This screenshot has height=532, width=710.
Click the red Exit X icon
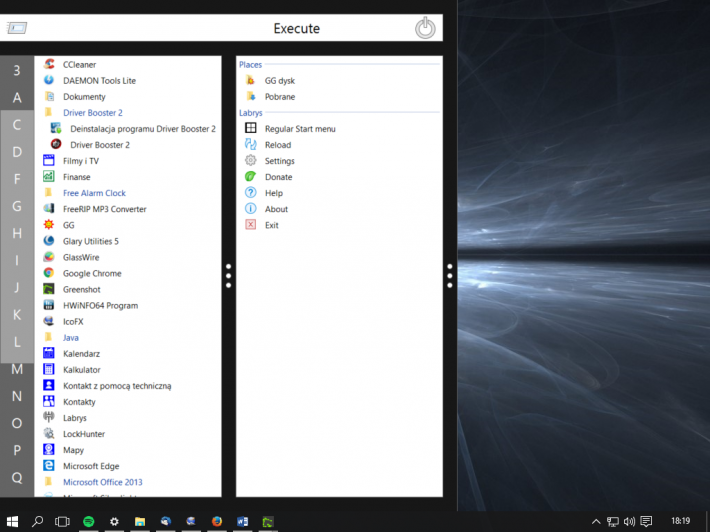[x=250, y=225]
